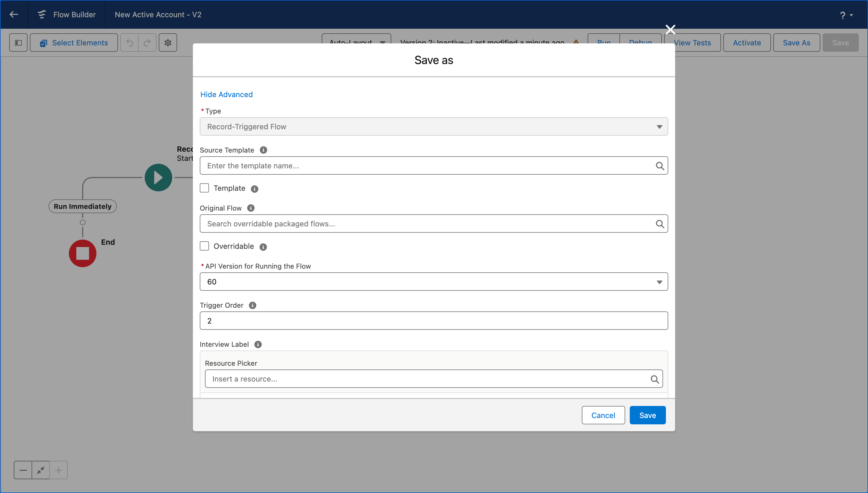
Task: Expand the API Version dropdown
Action: tap(434, 282)
